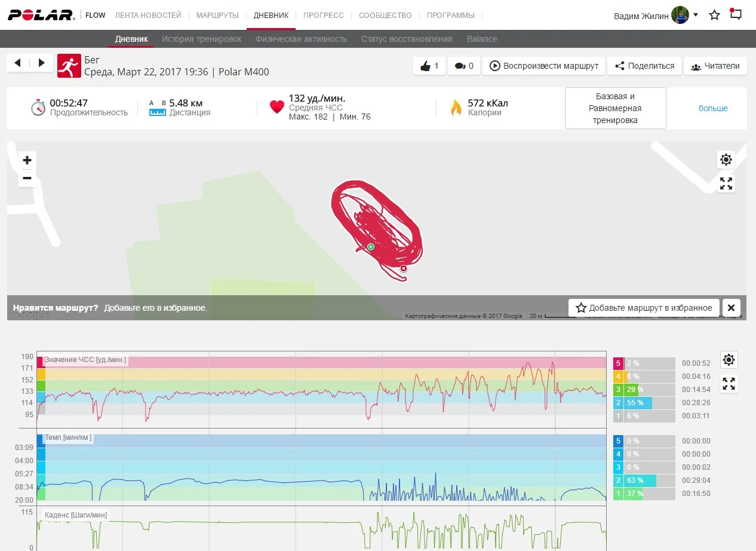Image resolution: width=756 pixels, height=551 pixels.
Task: Close the favorite route banner
Action: pyautogui.click(x=731, y=308)
